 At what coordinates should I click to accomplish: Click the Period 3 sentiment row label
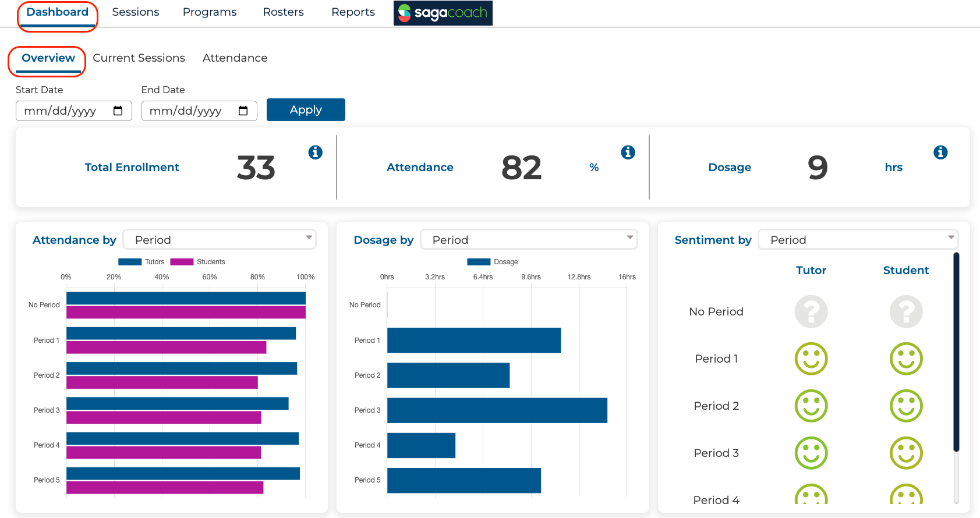(x=716, y=453)
